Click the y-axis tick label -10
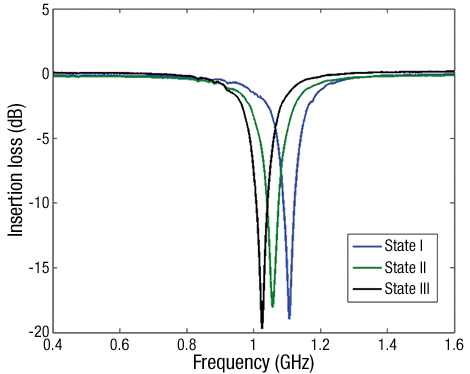Screen dimensions: 470x374 [39, 203]
